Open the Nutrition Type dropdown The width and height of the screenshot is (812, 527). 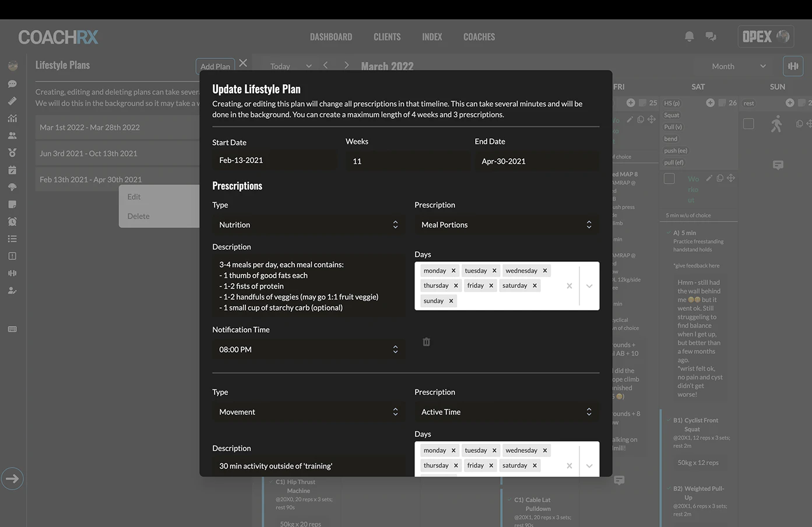(x=309, y=224)
